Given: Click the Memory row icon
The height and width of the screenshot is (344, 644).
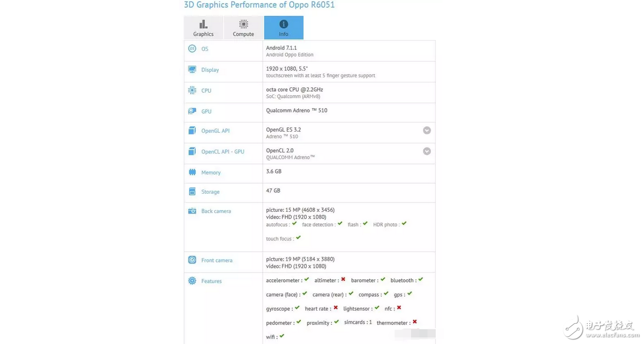Looking at the screenshot, I should pyautogui.click(x=192, y=172).
